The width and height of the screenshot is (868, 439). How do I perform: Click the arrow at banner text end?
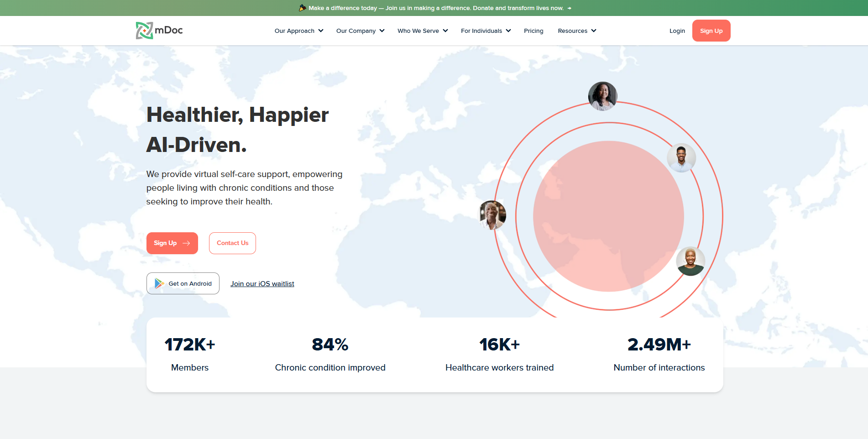click(x=569, y=8)
